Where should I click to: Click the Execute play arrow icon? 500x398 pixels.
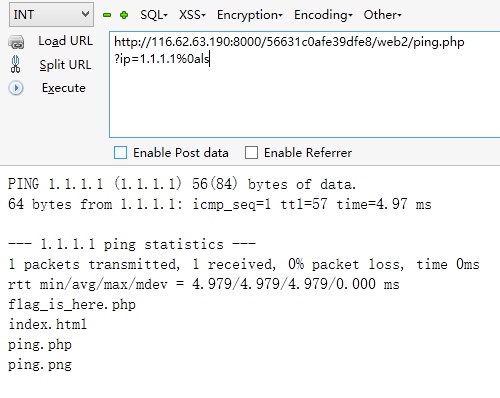point(16,88)
